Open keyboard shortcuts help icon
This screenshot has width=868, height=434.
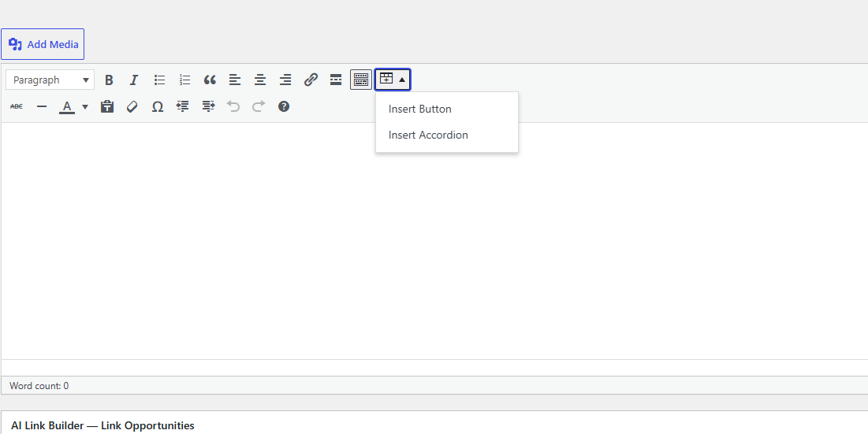tap(284, 106)
